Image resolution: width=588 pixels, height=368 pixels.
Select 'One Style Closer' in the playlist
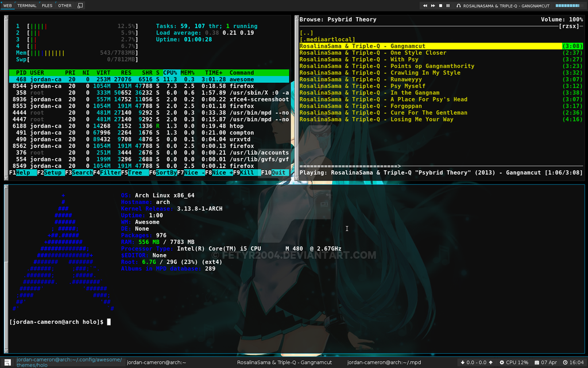[x=373, y=52]
